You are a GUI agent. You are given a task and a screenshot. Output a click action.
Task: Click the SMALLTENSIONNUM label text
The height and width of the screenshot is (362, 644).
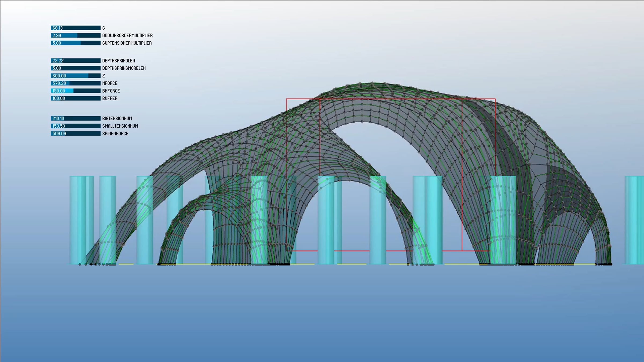point(120,126)
